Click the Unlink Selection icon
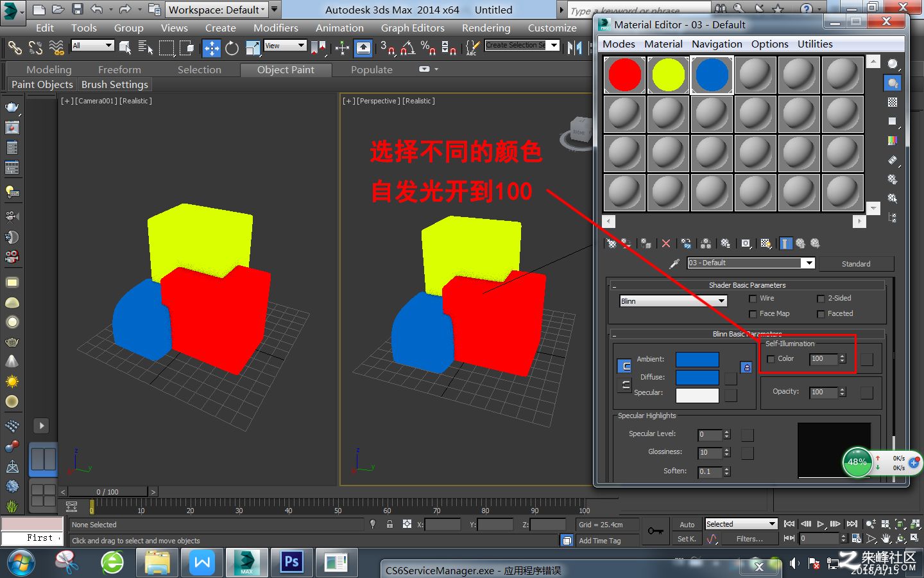 (x=35, y=48)
